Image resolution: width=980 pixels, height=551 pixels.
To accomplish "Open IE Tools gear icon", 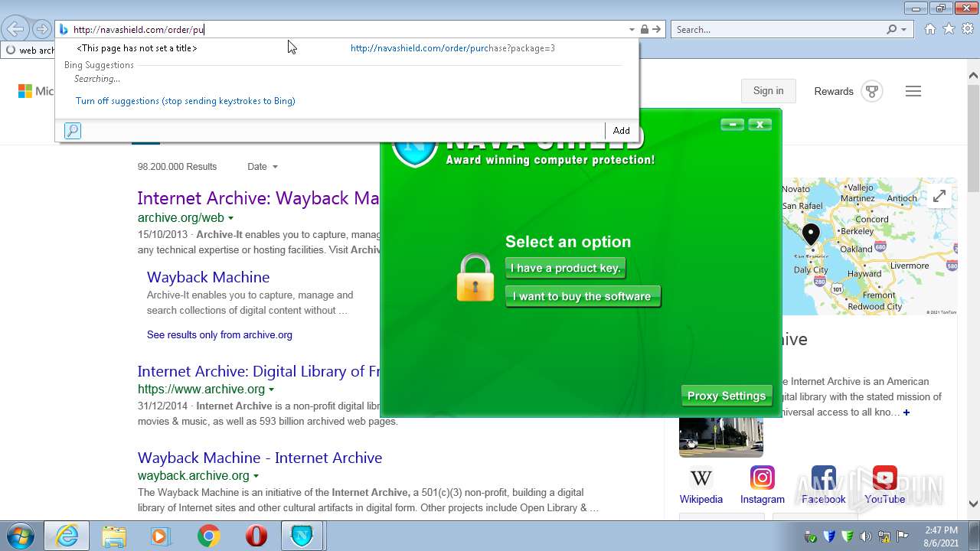I will coord(968,29).
